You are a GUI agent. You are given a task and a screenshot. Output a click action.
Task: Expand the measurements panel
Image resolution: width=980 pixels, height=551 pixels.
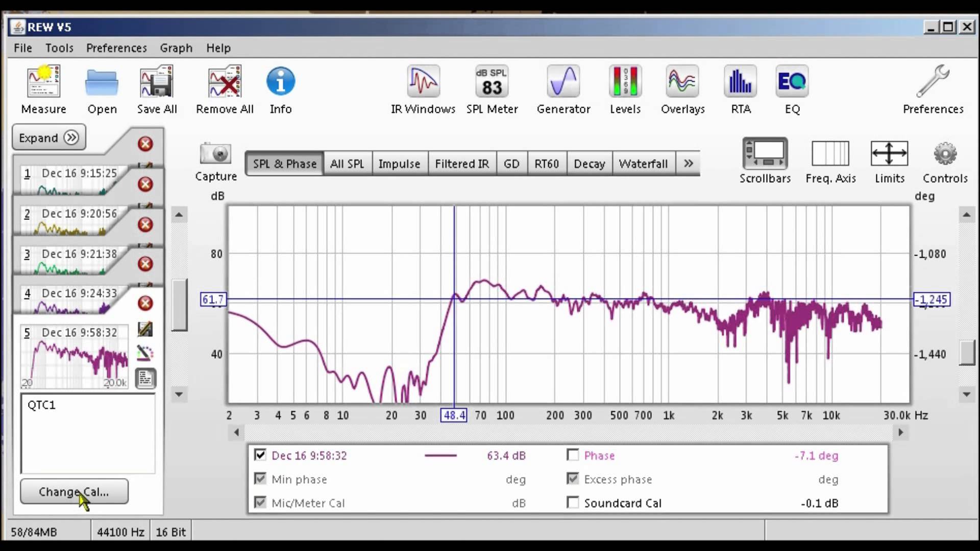(x=48, y=138)
